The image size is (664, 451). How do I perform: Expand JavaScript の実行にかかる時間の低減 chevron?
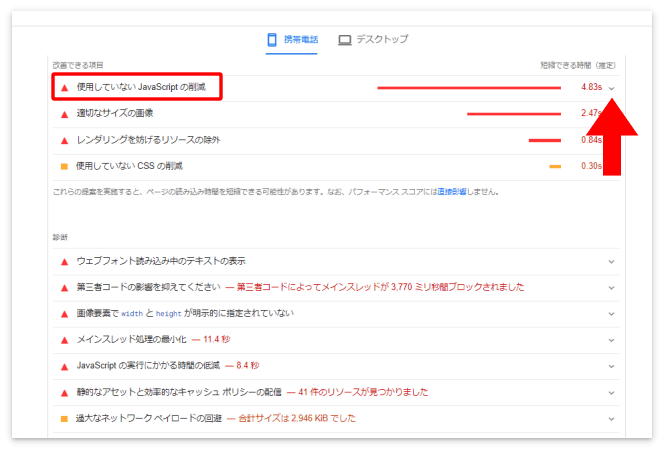tap(611, 367)
